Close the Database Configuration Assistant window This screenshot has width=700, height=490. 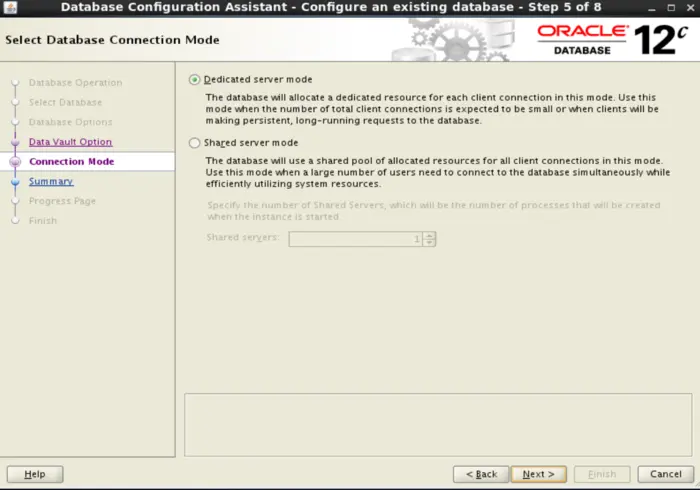coord(690,8)
